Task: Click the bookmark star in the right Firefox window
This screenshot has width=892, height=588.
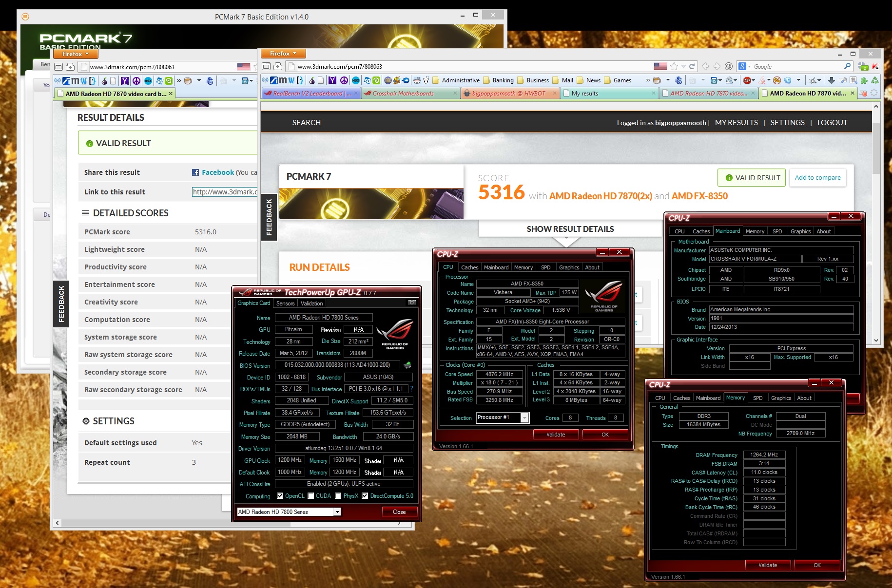Action: [x=674, y=66]
